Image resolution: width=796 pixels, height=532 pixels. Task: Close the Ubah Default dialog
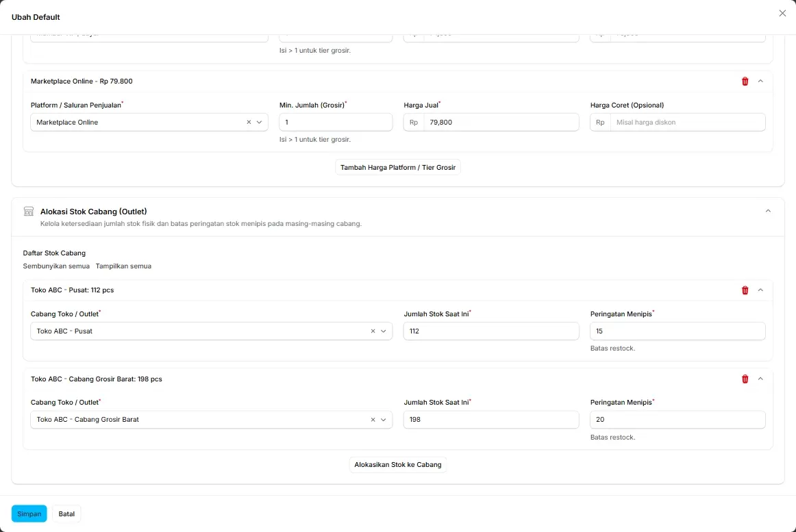pyautogui.click(x=782, y=13)
